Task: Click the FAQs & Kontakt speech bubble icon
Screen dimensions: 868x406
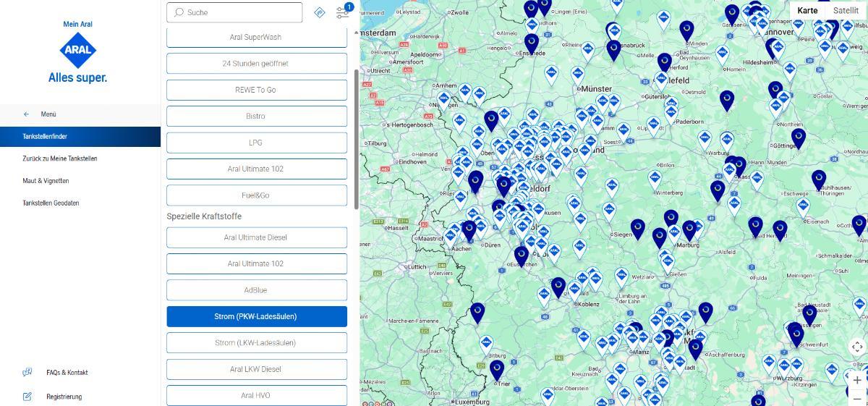Action: (27, 373)
